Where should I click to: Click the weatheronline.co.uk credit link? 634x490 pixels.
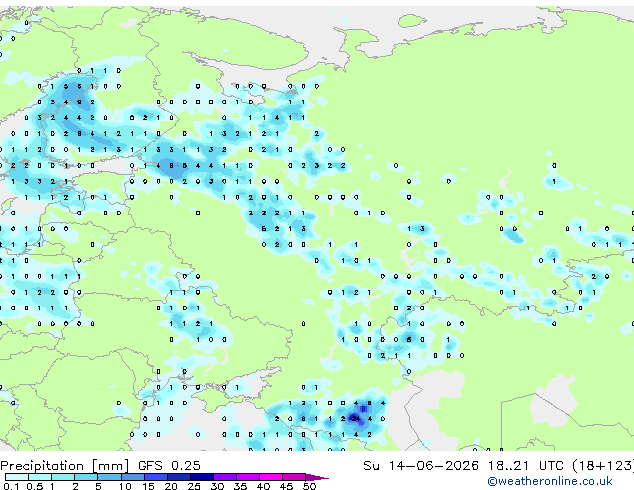(550, 481)
